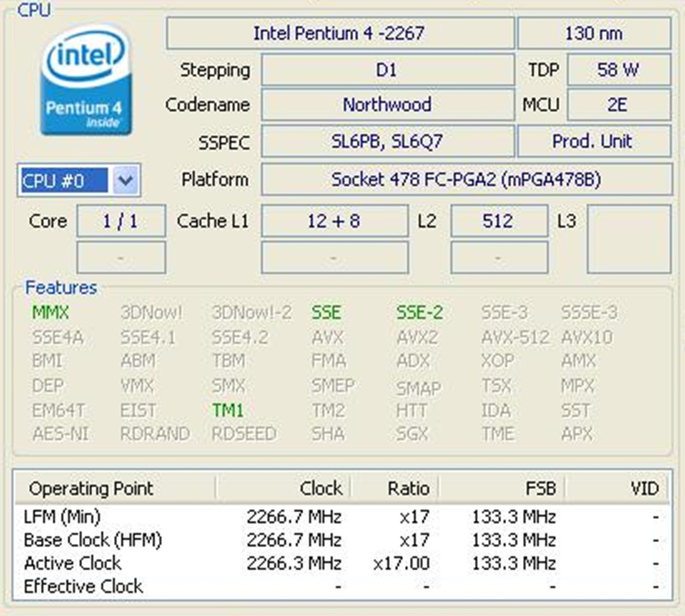
Task: Click the Intel Pentium 4 -2267 name field
Action: pyautogui.click(x=340, y=33)
